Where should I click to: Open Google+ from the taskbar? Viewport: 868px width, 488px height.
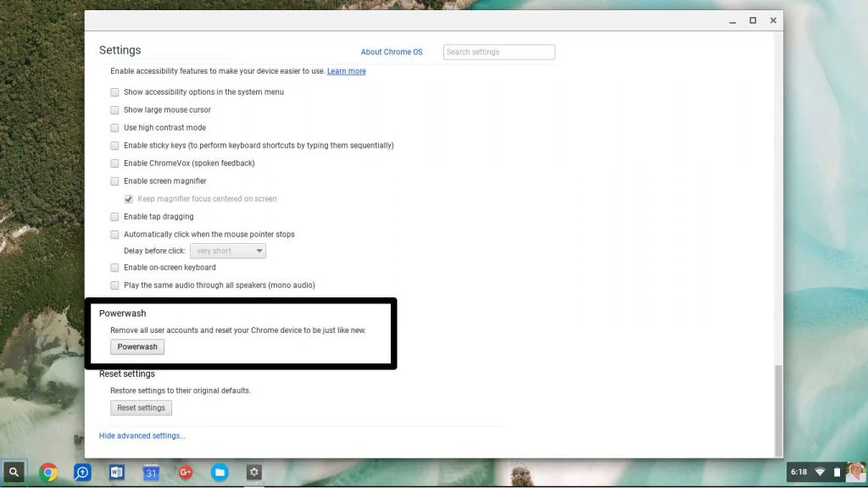(x=185, y=472)
